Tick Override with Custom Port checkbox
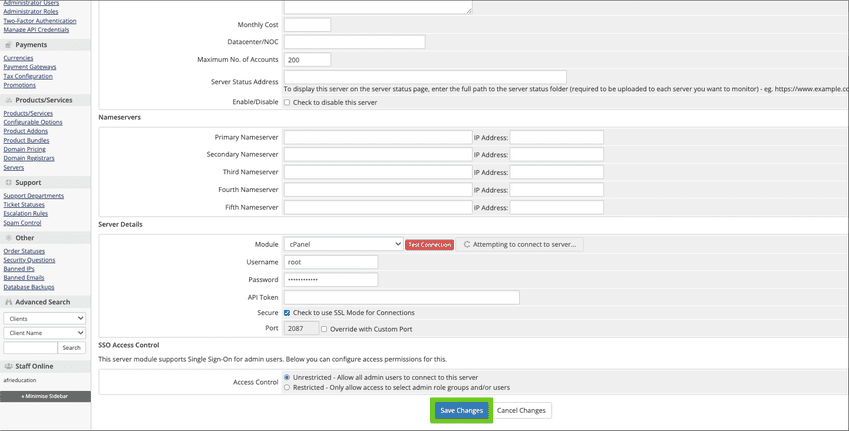 (x=324, y=329)
